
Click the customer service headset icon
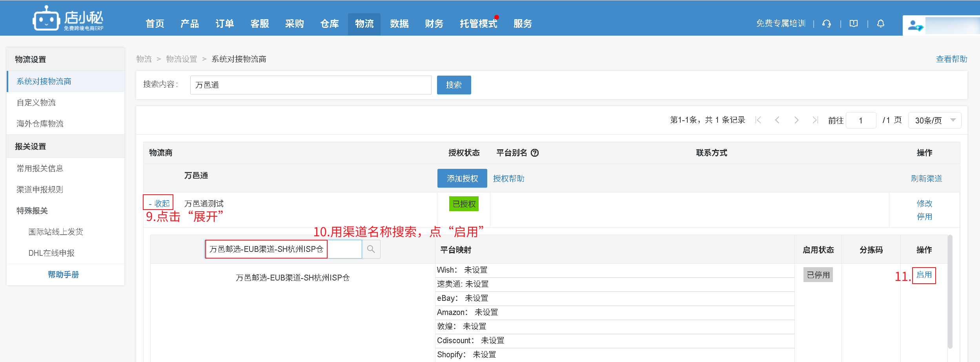827,24
